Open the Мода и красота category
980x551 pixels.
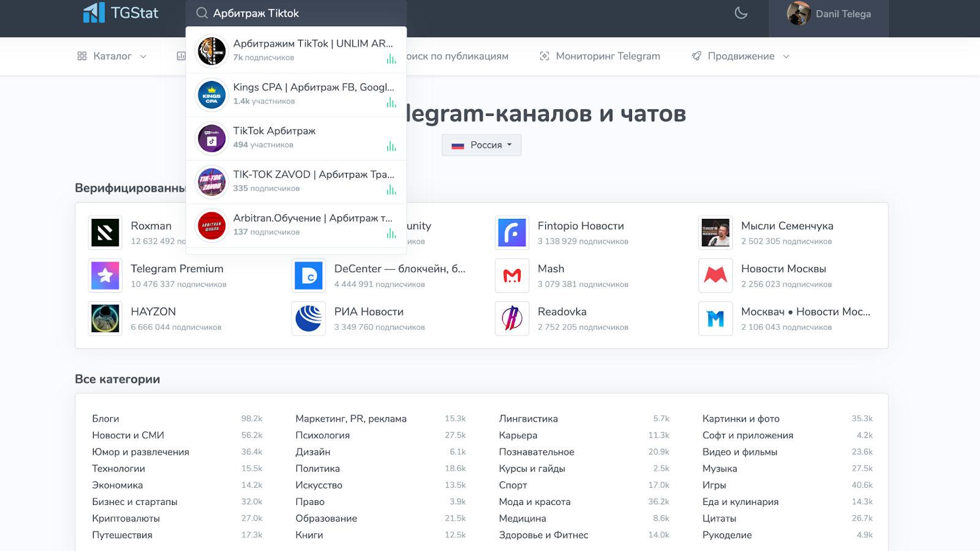[x=535, y=501]
